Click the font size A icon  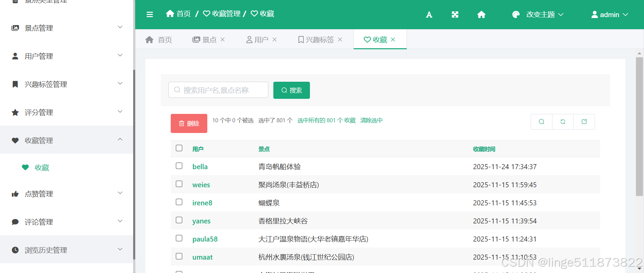point(429,15)
